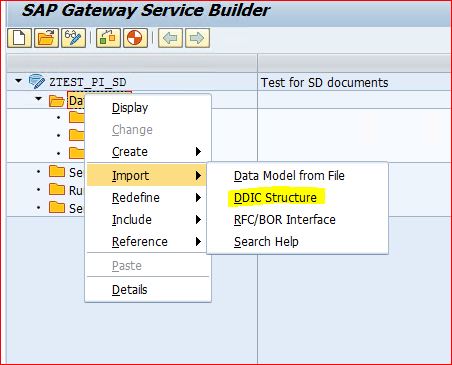Choose Data Model from File
The image size is (452, 365).
(x=289, y=176)
